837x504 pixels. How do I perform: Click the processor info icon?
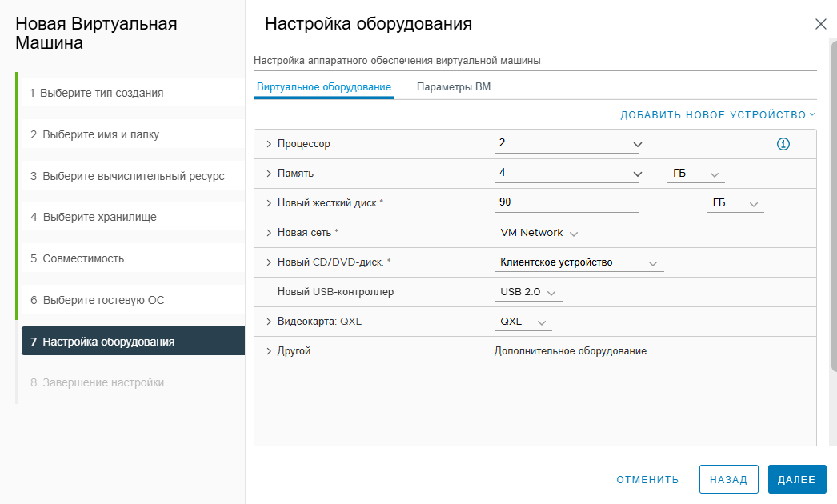tap(783, 144)
